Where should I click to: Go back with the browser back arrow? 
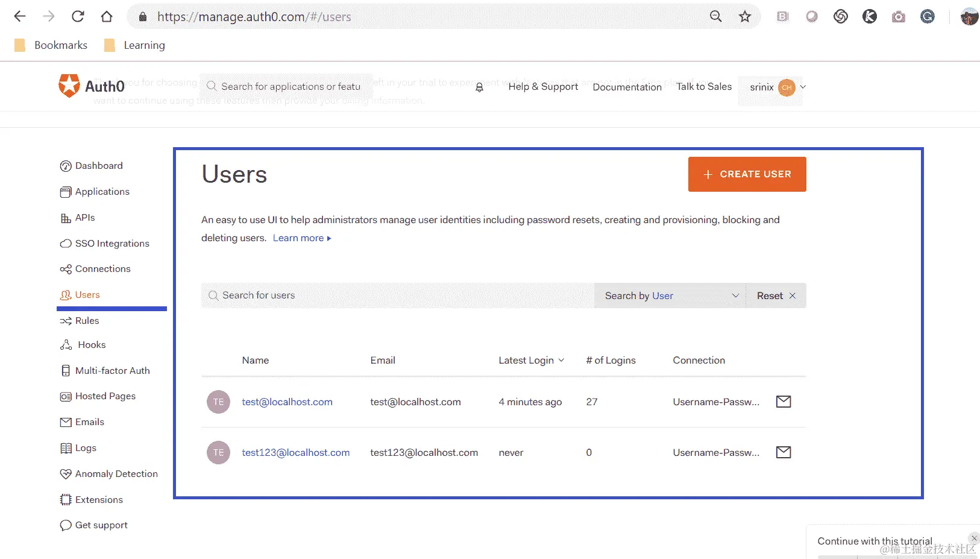click(x=20, y=16)
